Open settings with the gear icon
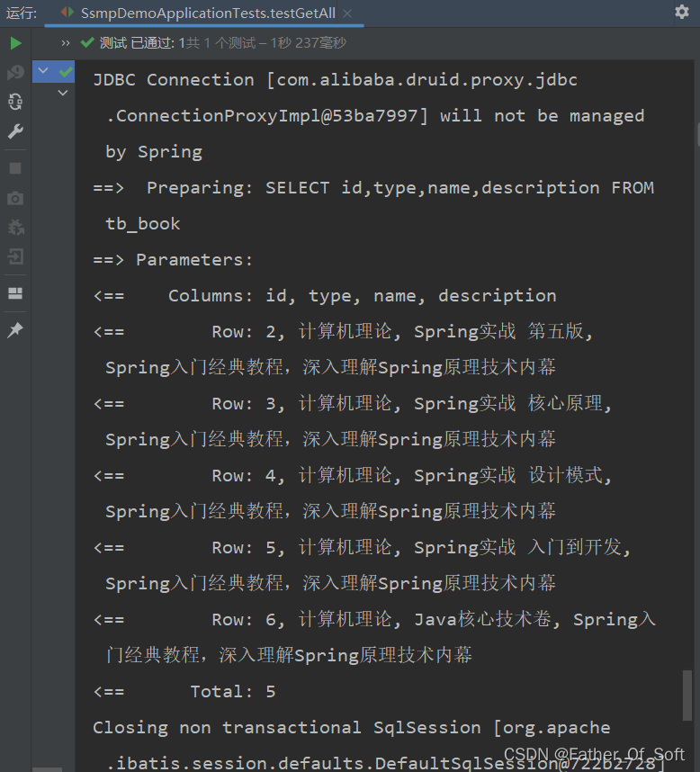Viewport: 700px width, 772px height. click(x=682, y=13)
